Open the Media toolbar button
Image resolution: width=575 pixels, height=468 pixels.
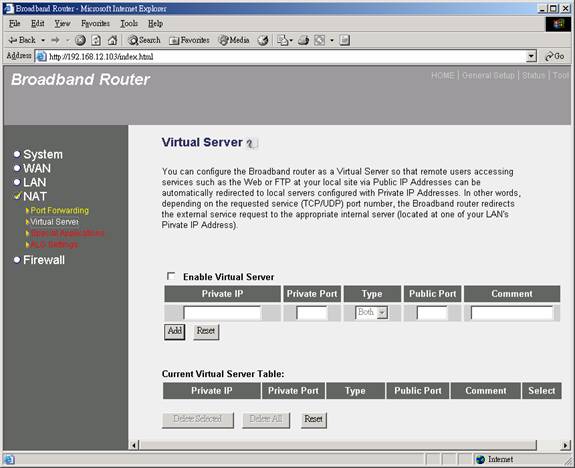click(x=234, y=40)
